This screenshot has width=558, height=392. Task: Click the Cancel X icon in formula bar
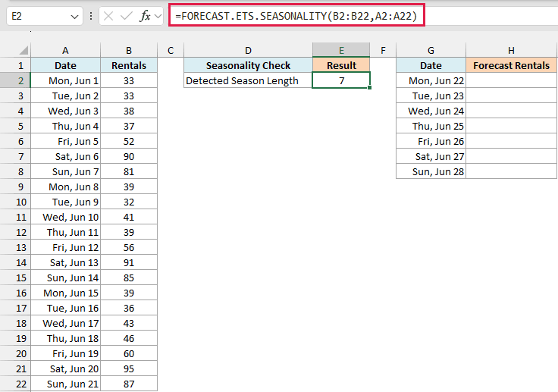click(108, 16)
